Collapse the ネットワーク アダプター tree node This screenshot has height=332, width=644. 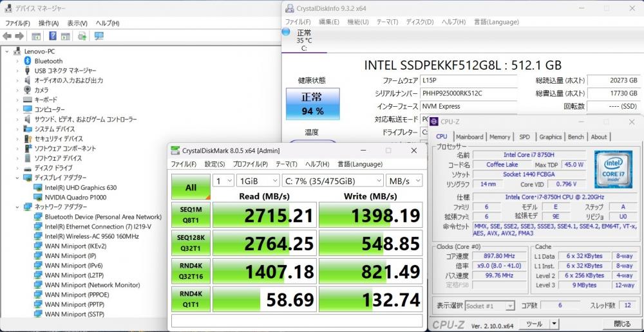point(17,207)
